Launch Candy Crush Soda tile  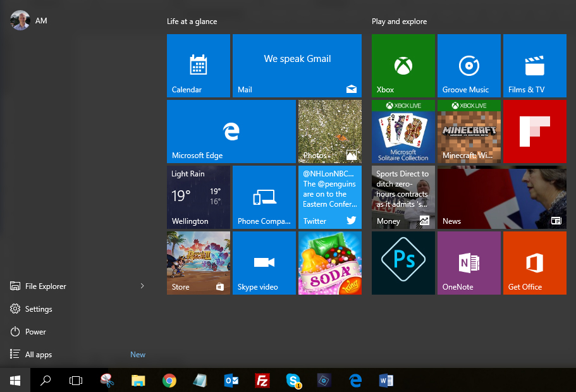point(330,263)
